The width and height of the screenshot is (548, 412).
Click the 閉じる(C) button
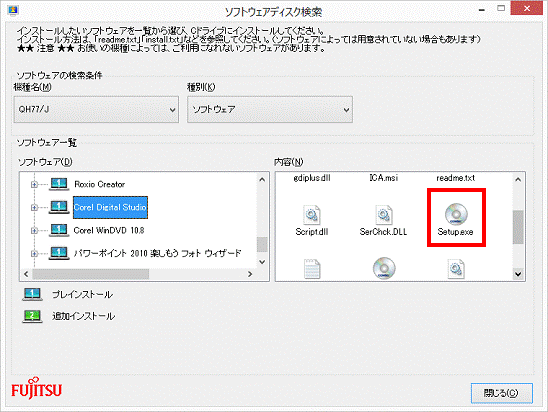click(x=502, y=393)
